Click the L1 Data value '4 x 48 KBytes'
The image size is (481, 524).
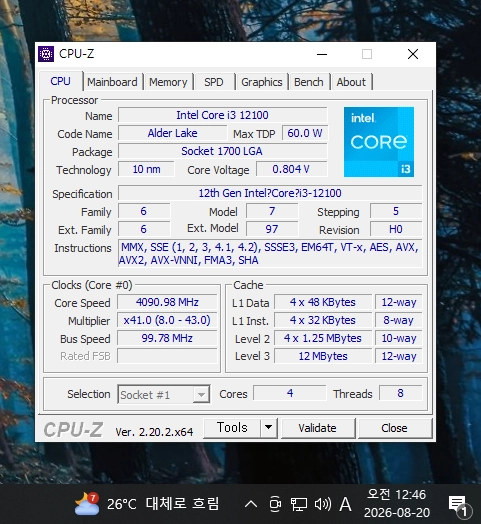click(323, 302)
